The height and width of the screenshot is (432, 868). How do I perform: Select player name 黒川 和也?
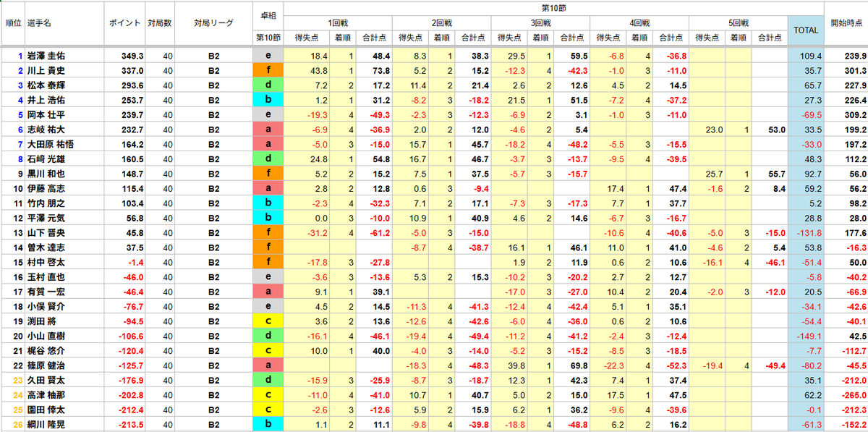(x=46, y=174)
